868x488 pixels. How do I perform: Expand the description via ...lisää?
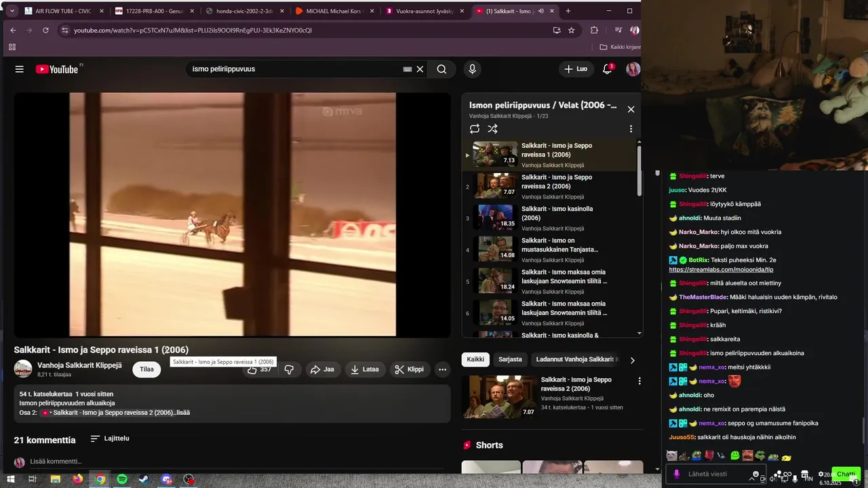point(182,413)
